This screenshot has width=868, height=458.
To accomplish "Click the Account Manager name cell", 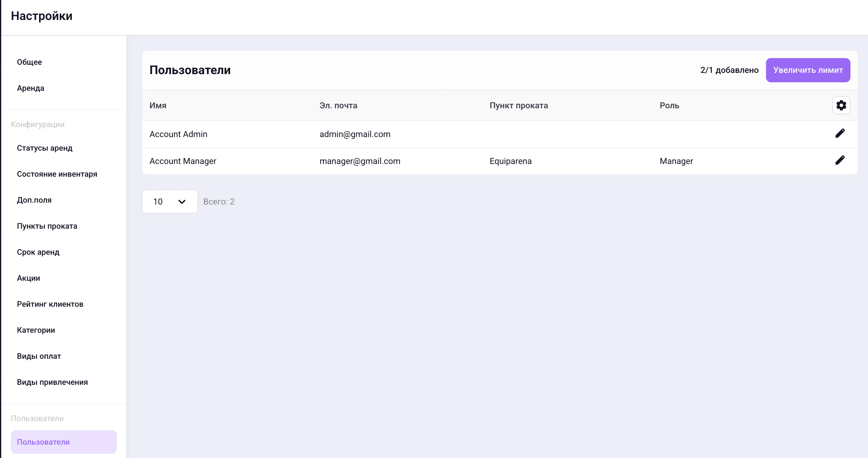I will click(x=183, y=161).
